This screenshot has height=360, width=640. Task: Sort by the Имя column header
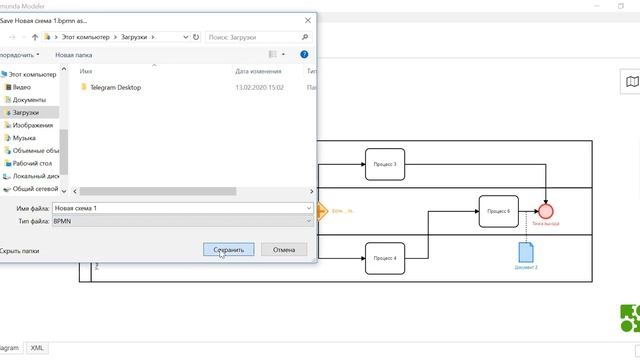86,71
